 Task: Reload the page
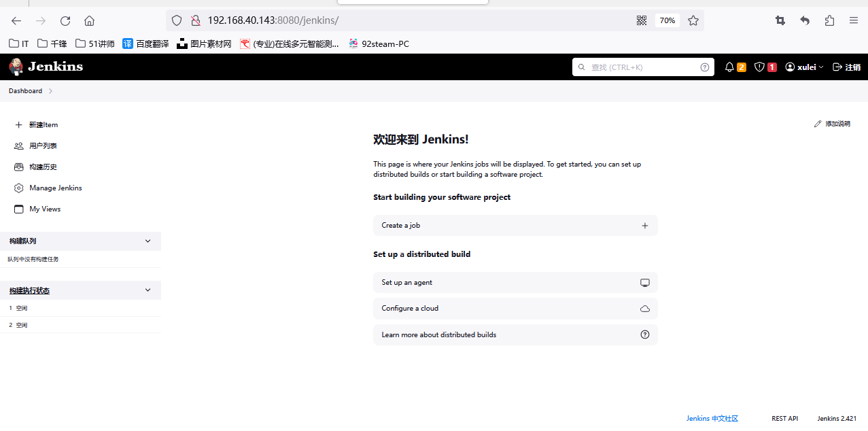point(65,20)
